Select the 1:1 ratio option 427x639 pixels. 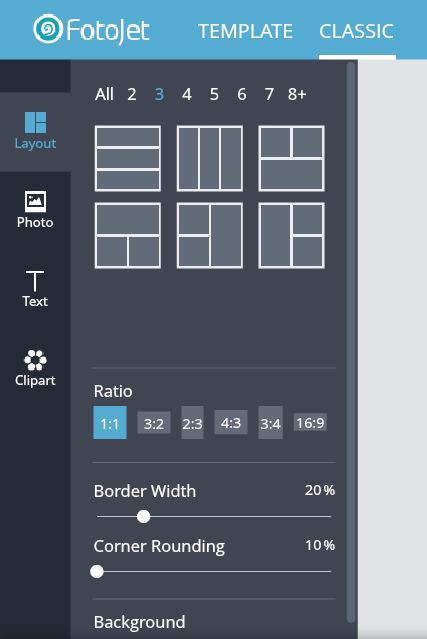110,423
